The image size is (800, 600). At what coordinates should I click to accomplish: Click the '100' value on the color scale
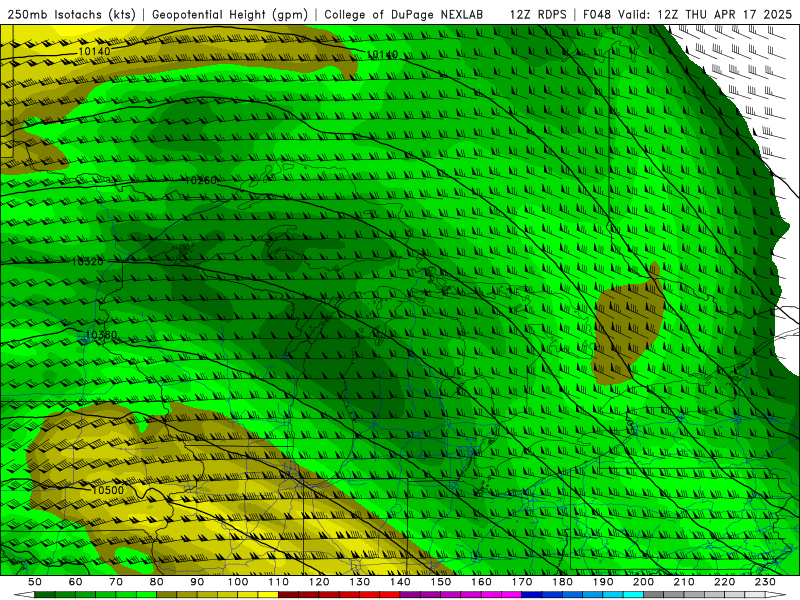coord(238,582)
